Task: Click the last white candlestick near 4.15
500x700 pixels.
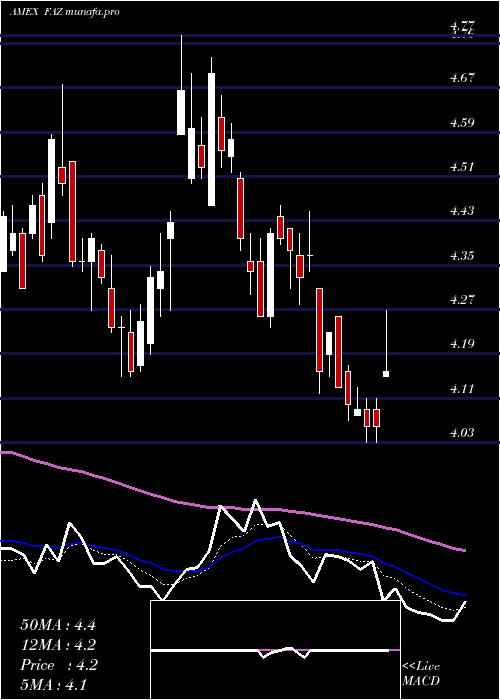Action: [x=386, y=374]
